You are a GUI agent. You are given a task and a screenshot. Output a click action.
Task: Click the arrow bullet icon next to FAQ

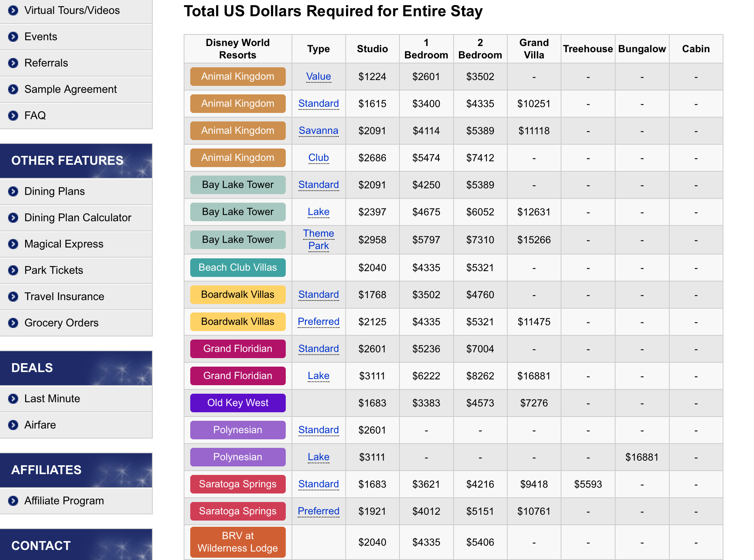click(13, 116)
